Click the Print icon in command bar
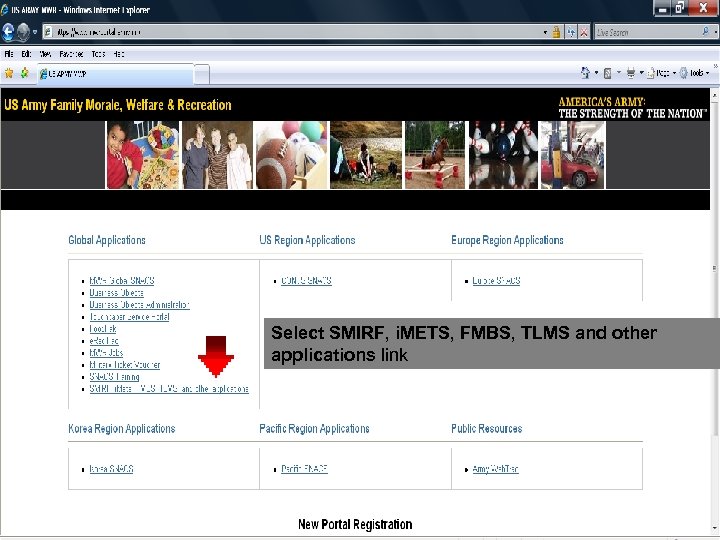 click(631, 73)
